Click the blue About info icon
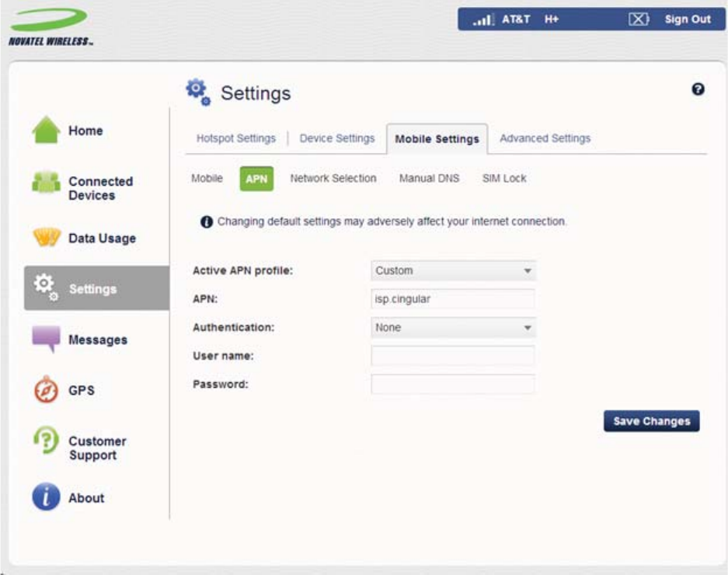 46,497
